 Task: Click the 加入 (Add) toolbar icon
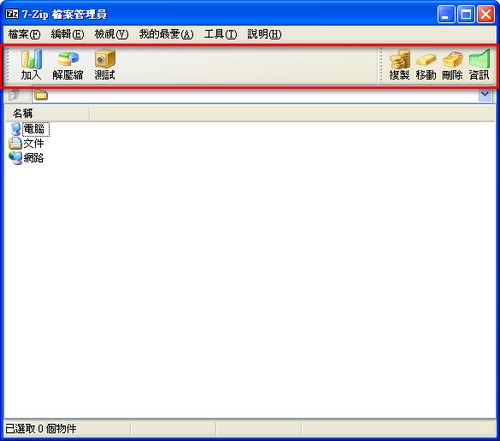[31, 59]
